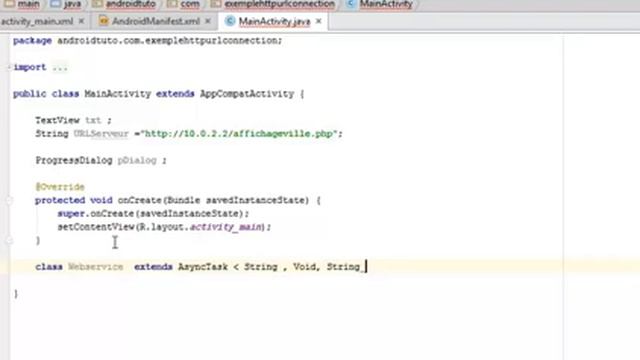This screenshot has height=360, width=640.
Task: Expand the folded import ellipsis
Action: [60, 67]
